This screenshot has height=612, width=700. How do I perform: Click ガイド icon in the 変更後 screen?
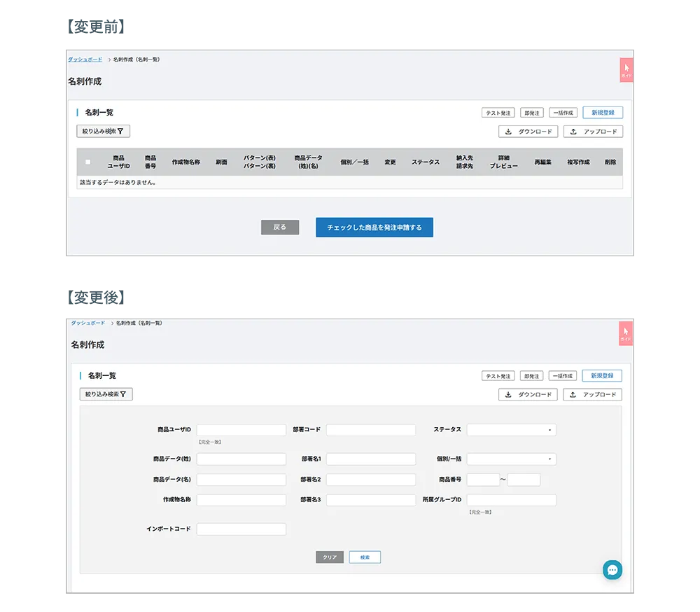pos(626,333)
